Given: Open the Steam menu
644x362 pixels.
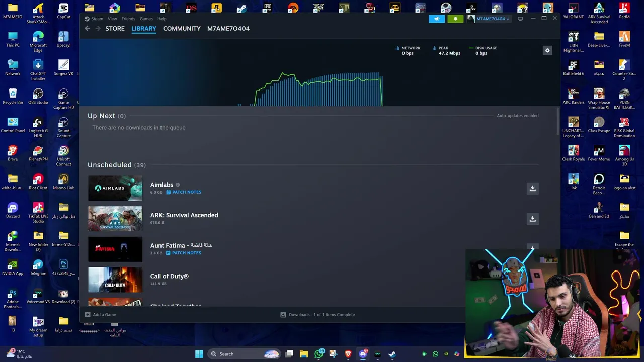Looking at the screenshot, I should [97, 19].
